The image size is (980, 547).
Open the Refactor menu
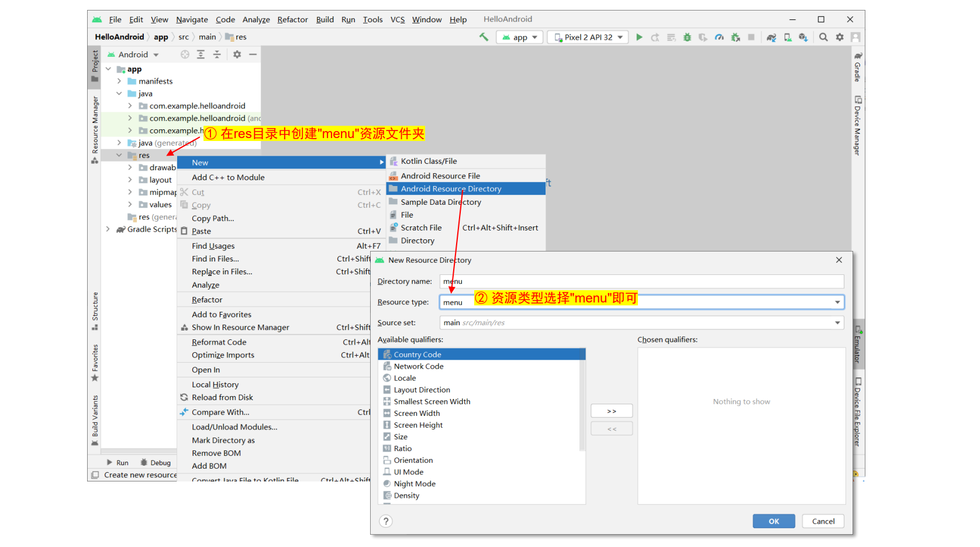[292, 19]
